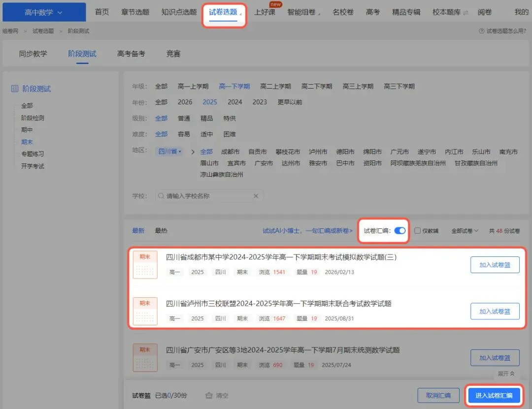Open the 名校卷 menu item
The height and width of the screenshot is (409, 532).
coord(343,12)
